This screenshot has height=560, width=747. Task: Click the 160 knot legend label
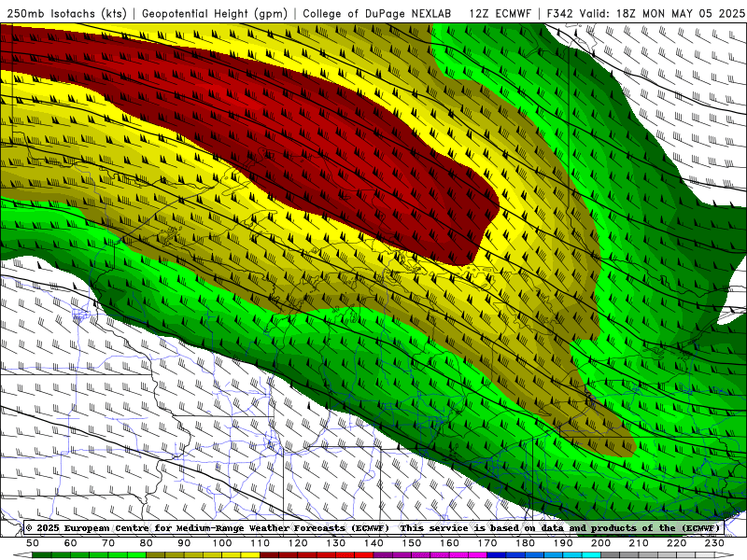pyautogui.click(x=449, y=543)
